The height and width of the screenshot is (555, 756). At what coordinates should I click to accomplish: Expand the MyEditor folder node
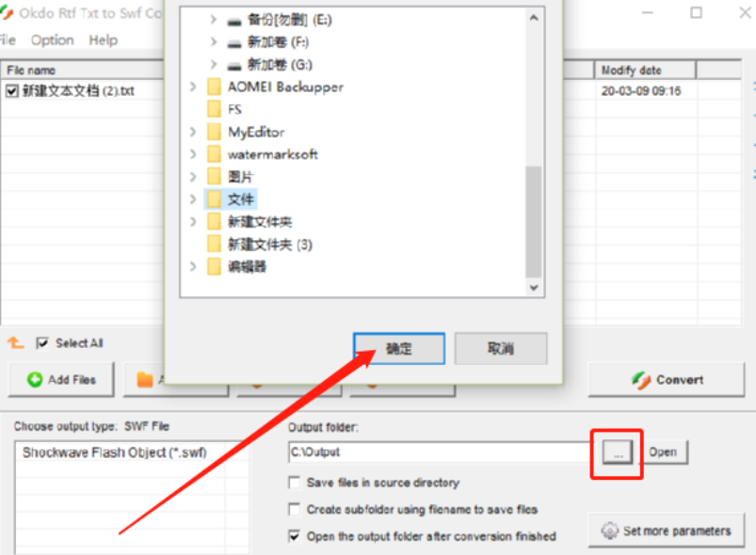tap(193, 132)
